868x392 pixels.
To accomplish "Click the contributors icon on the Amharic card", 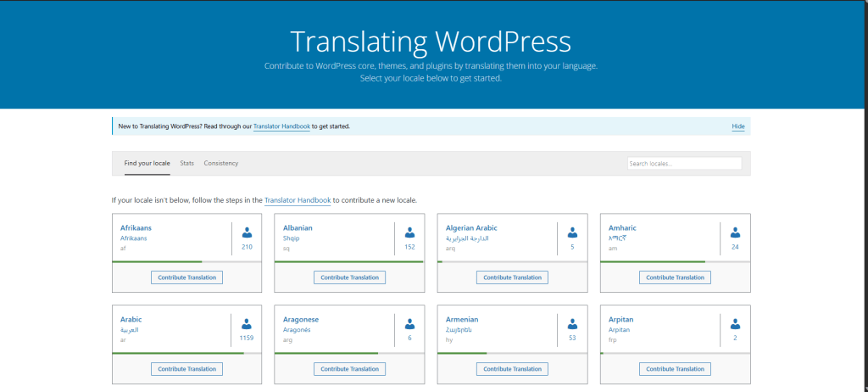I will [735, 232].
